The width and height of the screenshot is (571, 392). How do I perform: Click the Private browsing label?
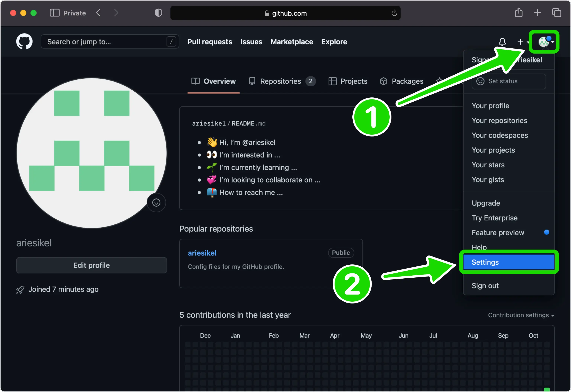coord(75,13)
